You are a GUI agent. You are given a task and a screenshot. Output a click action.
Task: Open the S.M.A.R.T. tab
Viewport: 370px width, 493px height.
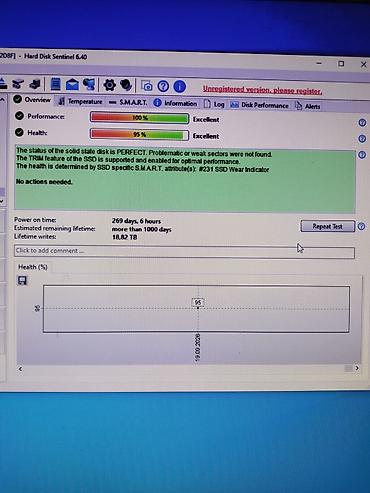128,102
